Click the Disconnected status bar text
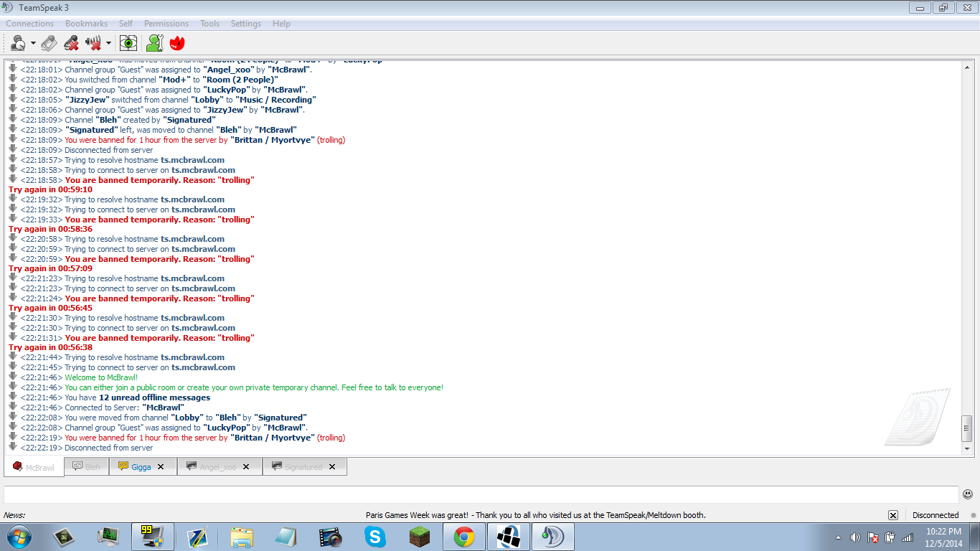This screenshot has height=551, width=980. point(936,515)
